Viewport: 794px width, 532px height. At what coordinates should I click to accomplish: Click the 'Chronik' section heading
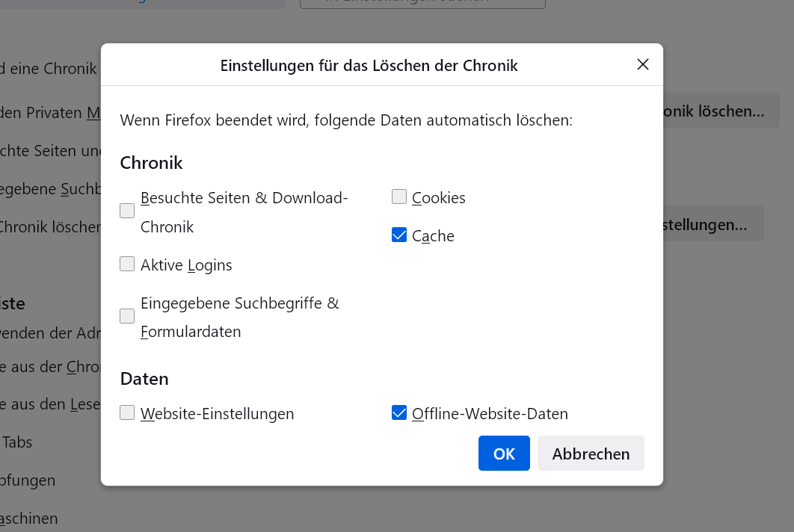tap(151, 163)
